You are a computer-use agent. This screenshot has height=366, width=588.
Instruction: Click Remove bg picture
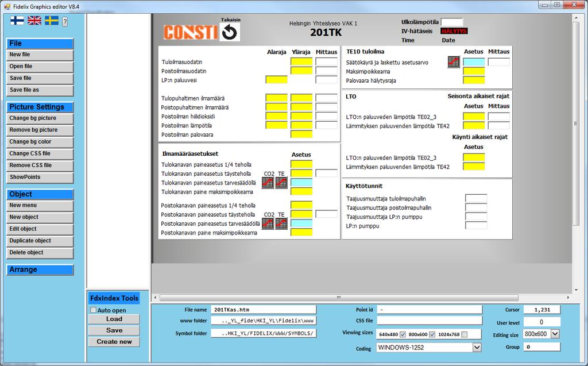pos(40,130)
